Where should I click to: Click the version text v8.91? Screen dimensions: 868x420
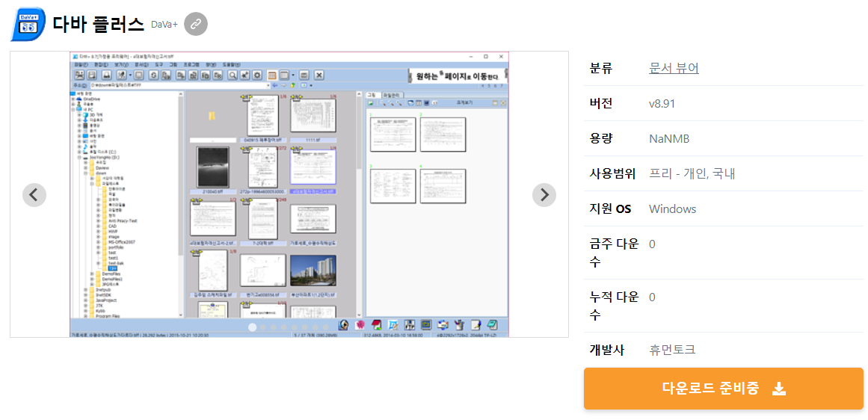click(x=662, y=103)
